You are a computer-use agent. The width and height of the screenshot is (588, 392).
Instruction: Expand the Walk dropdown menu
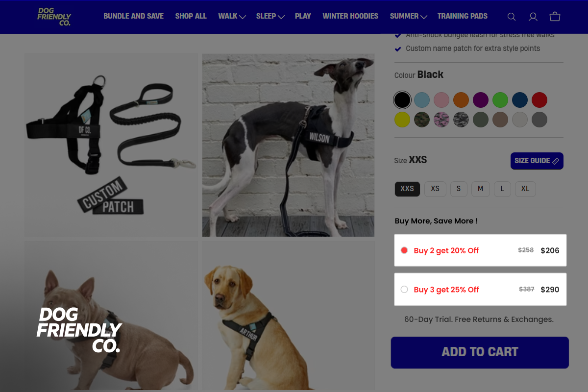(232, 16)
